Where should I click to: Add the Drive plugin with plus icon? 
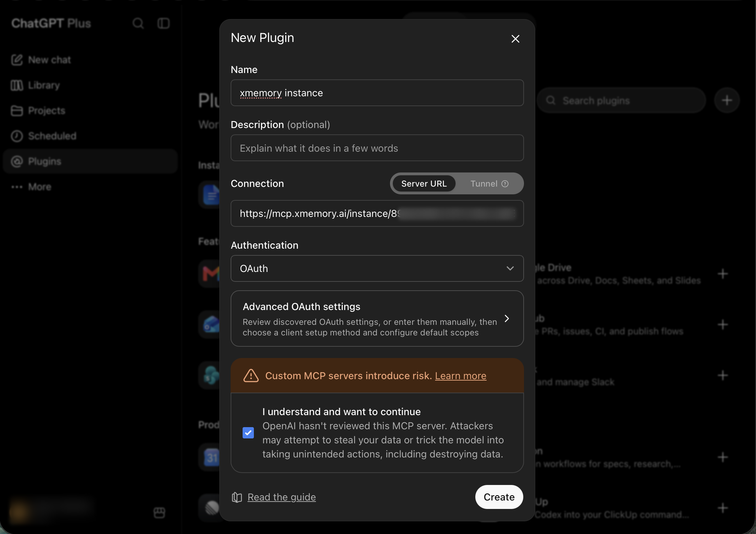click(x=723, y=274)
